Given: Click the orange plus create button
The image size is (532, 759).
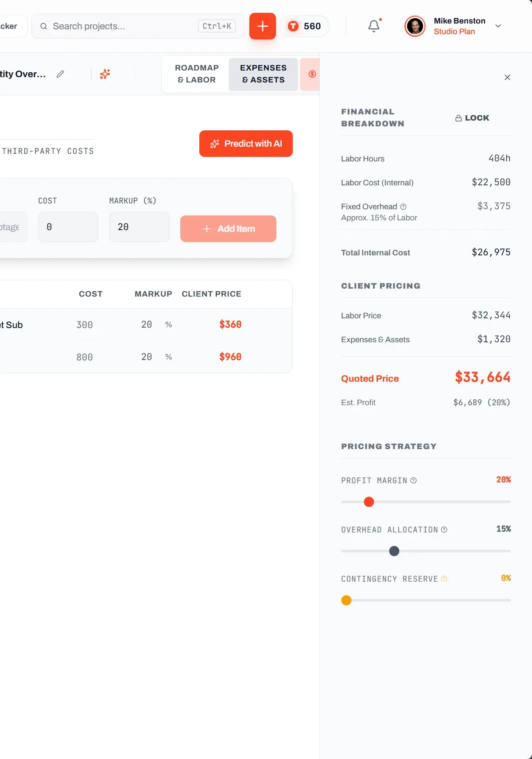Looking at the screenshot, I should [262, 26].
